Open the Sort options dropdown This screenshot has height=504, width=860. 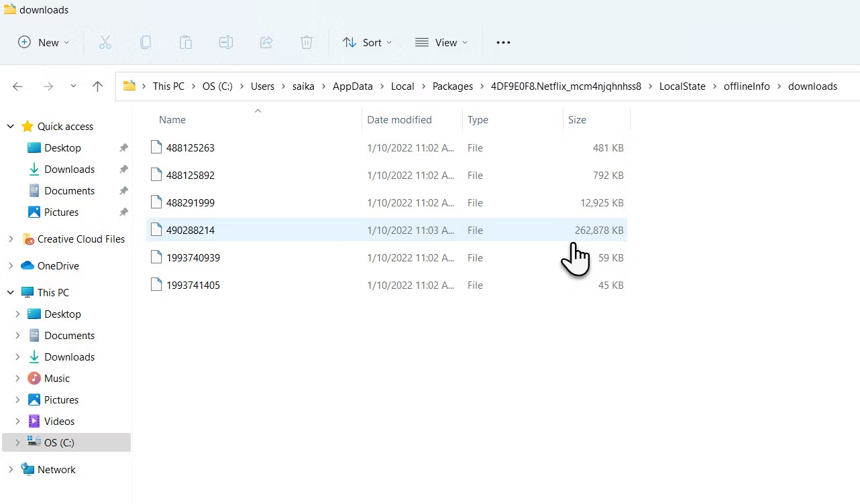click(x=367, y=42)
